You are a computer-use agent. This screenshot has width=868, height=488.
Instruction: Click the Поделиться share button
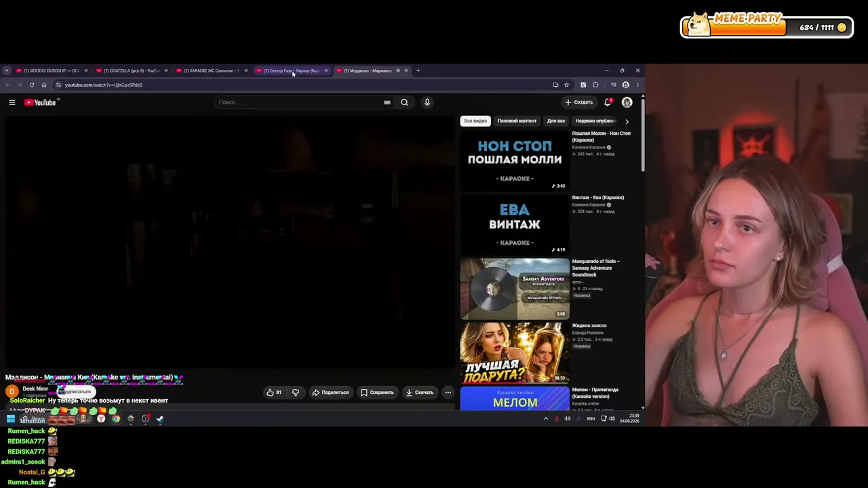(330, 392)
